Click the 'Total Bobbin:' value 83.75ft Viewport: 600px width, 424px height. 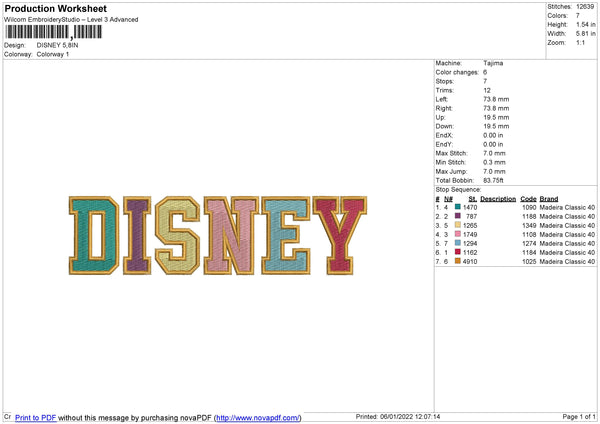pos(494,180)
